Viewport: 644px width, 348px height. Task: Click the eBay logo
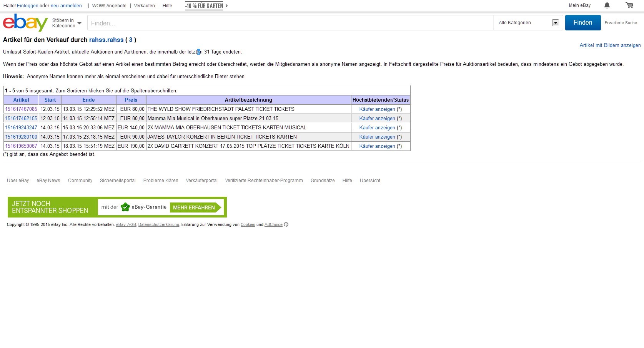pyautogui.click(x=25, y=23)
